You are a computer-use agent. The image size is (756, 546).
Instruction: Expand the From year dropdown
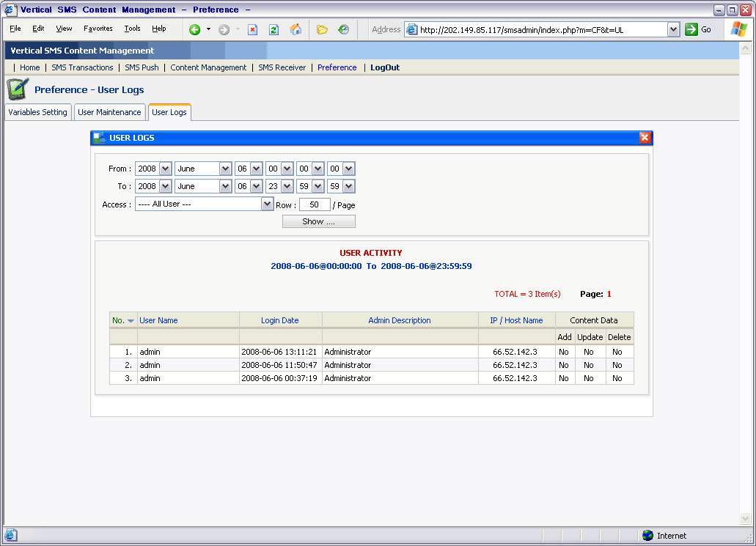(x=165, y=169)
